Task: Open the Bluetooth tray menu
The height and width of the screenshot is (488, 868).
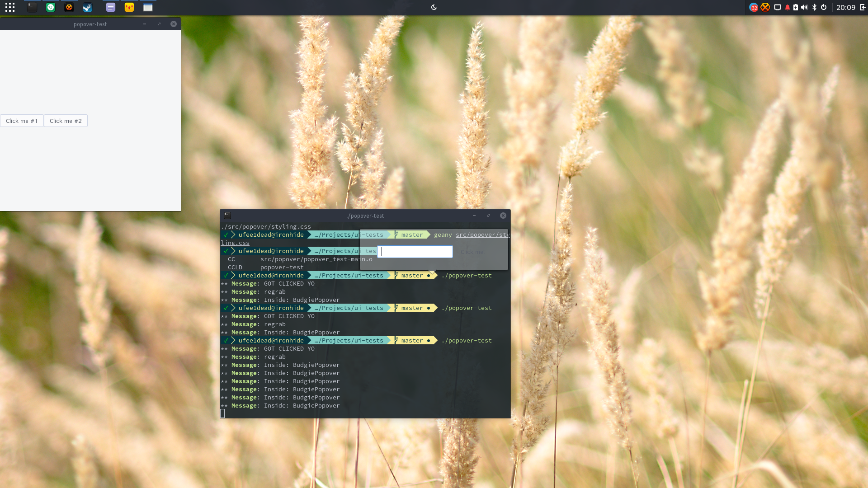Action: (x=815, y=7)
